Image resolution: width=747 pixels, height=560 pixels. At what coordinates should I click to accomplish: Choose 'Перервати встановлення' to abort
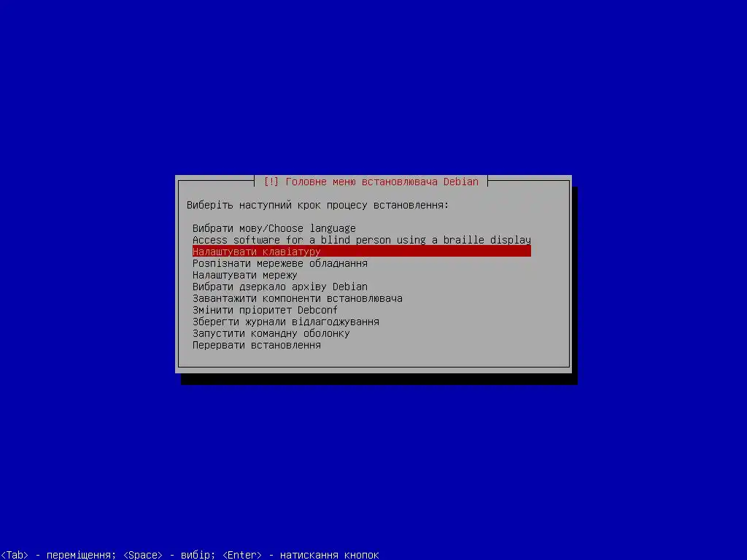(x=362, y=345)
